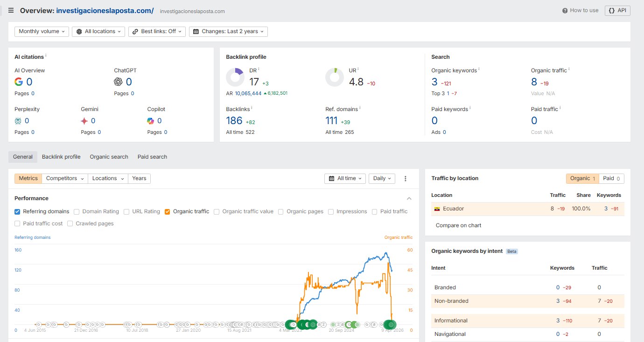644x342 pixels.
Task: Click the Google AI Overview icon
Action: point(19,82)
